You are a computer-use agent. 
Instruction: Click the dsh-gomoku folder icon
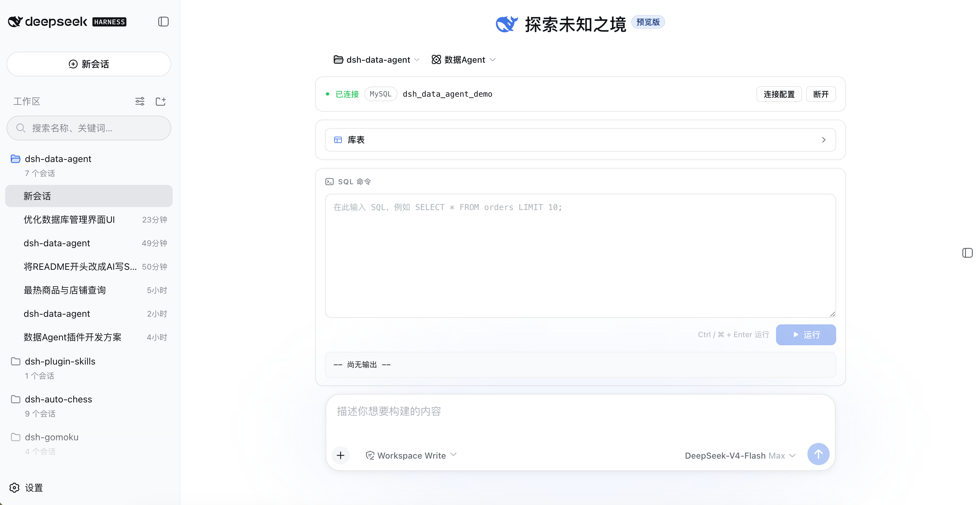pyautogui.click(x=16, y=437)
